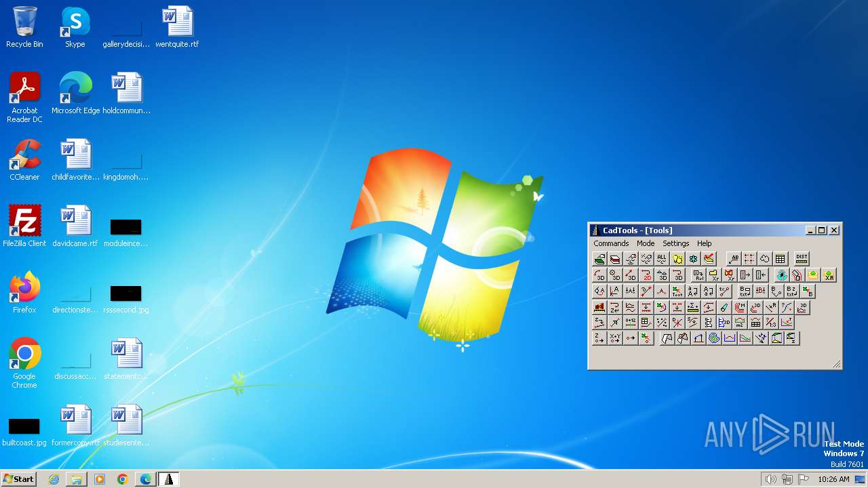This screenshot has width=868, height=488.
Task: Click the X+Y point coordinates icon
Action: pyautogui.click(x=615, y=338)
